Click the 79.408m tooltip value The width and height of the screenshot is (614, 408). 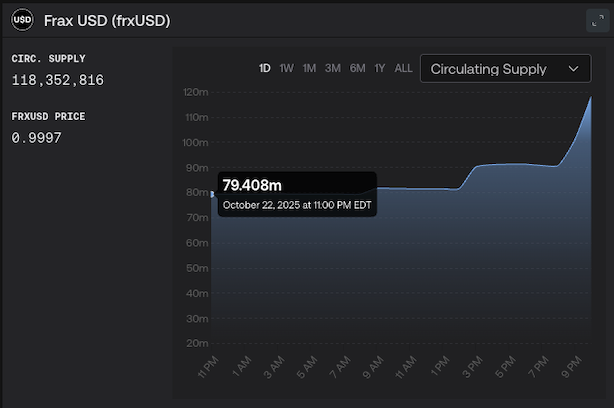pos(252,185)
